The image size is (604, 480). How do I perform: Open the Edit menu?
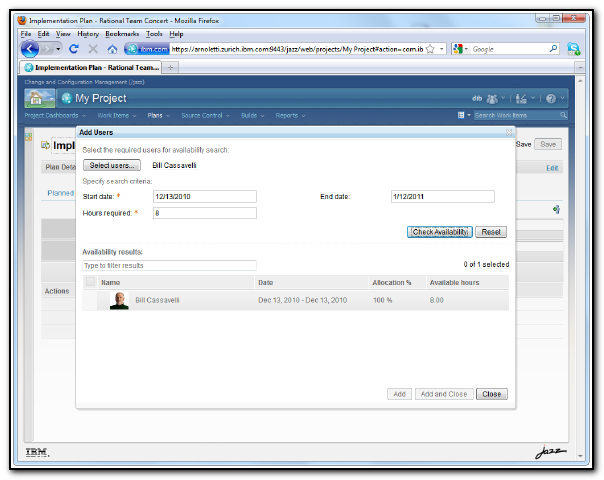tap(43, 34)
